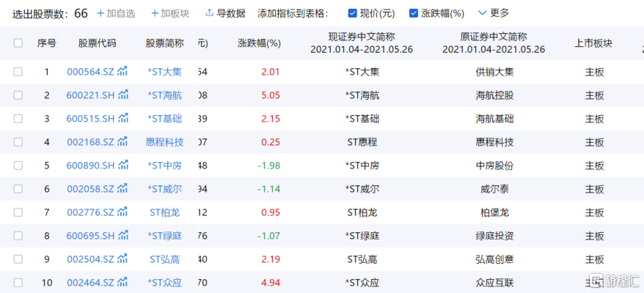Sort by 上市板块 column header
Viewport: 644px width, 293px height.
tap(593, 43)
